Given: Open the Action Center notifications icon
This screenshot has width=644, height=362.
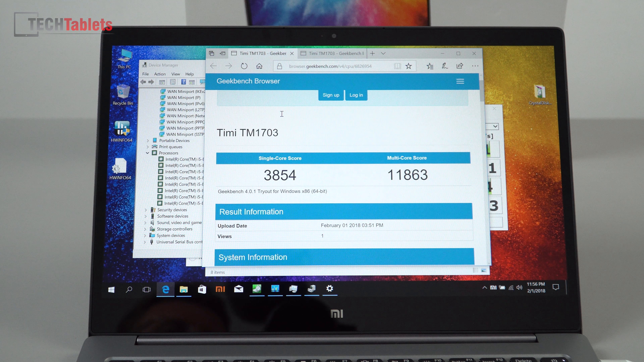Looking at the screenshot, I should click(x=556, y=287).
